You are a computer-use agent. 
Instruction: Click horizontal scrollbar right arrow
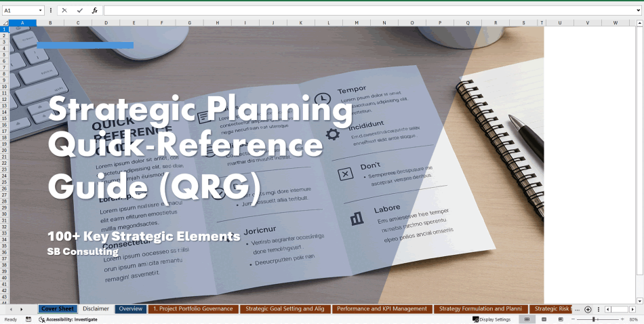[633, 309]
